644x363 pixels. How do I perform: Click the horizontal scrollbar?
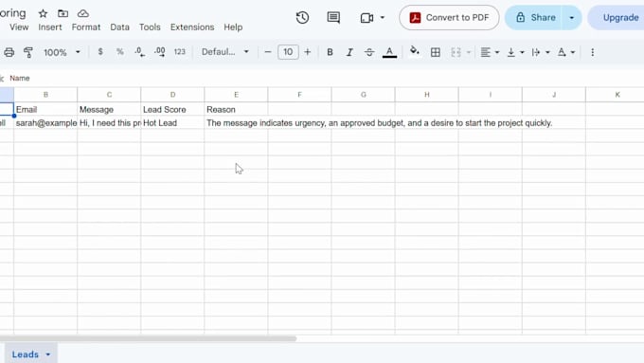148,338
